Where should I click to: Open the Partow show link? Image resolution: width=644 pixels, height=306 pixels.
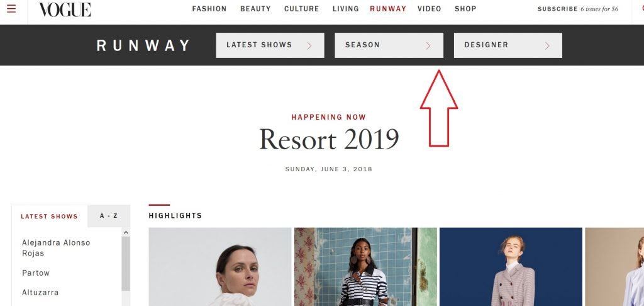[x=36, y=273]
